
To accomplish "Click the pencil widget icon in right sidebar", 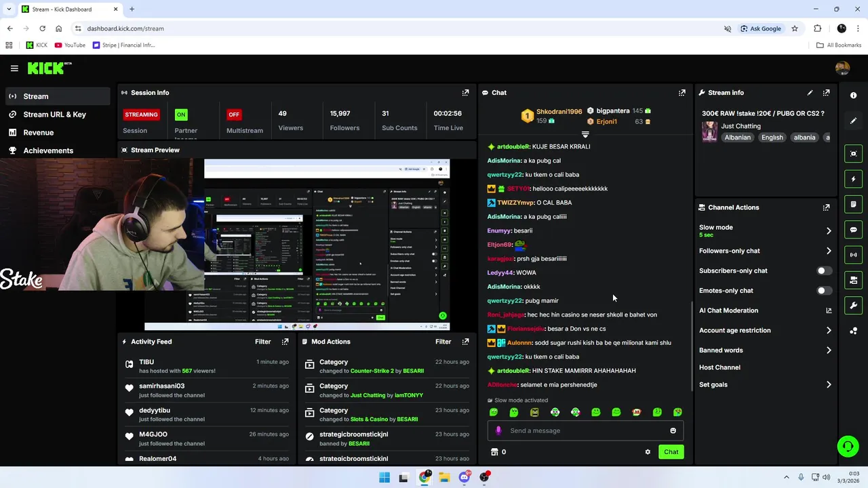I will click(x=854, y=121).
